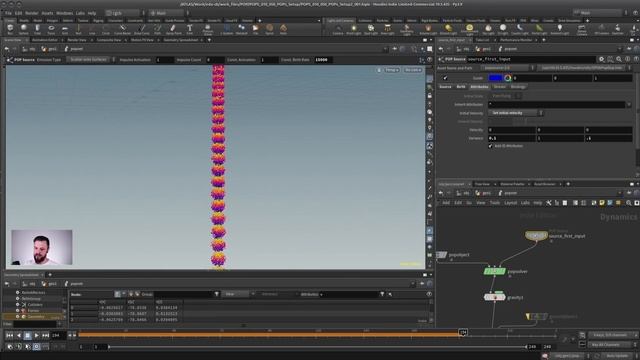640x360 pixels.
Task: Open the Light desktop selector dropdown
Action: pos(125,13)
